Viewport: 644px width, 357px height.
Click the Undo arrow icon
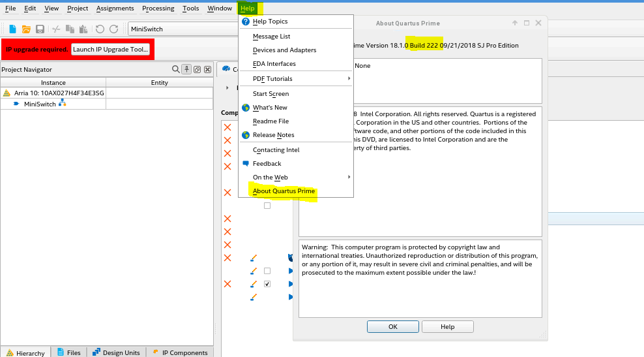coord(100,29)
